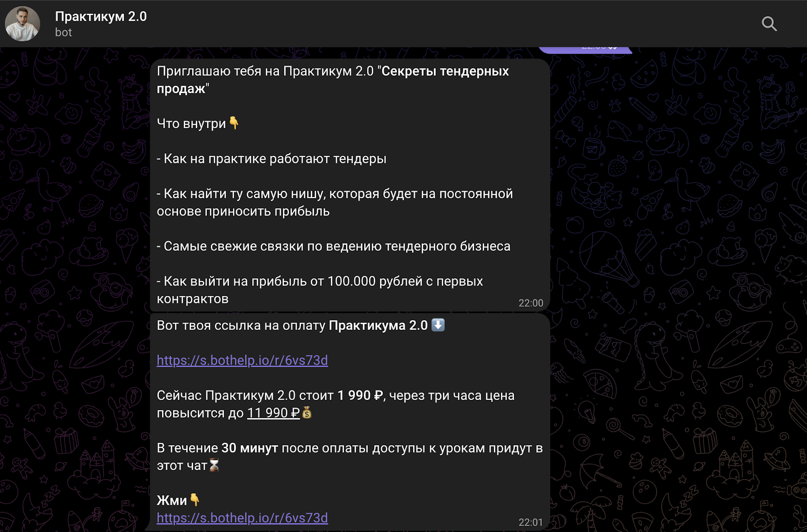Open chat info via the Практикум 2.0 title
This screenshot has height=532, width=807.
tap(100, 16)
